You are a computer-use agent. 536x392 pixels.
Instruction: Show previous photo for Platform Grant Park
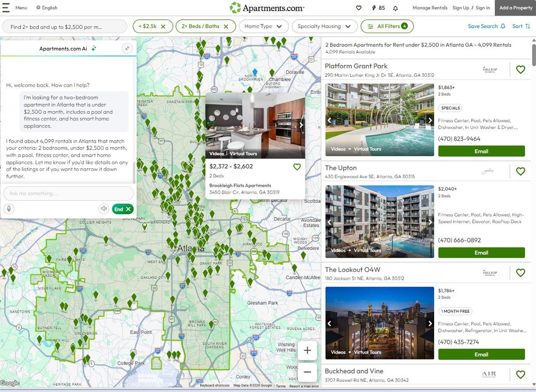click(330, 120)
